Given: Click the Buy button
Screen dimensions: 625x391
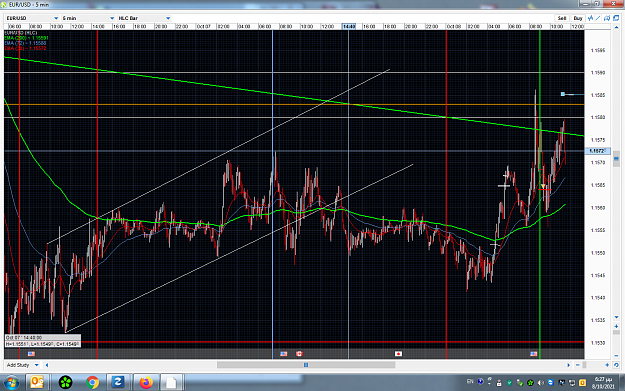Looking at the screenshot, I should pos(578,18).
